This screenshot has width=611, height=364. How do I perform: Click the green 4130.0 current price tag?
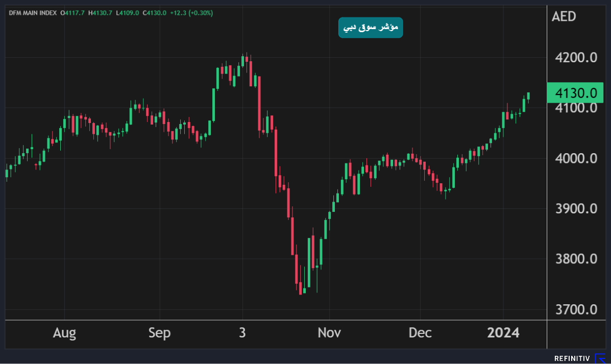[x=575, y=93]
